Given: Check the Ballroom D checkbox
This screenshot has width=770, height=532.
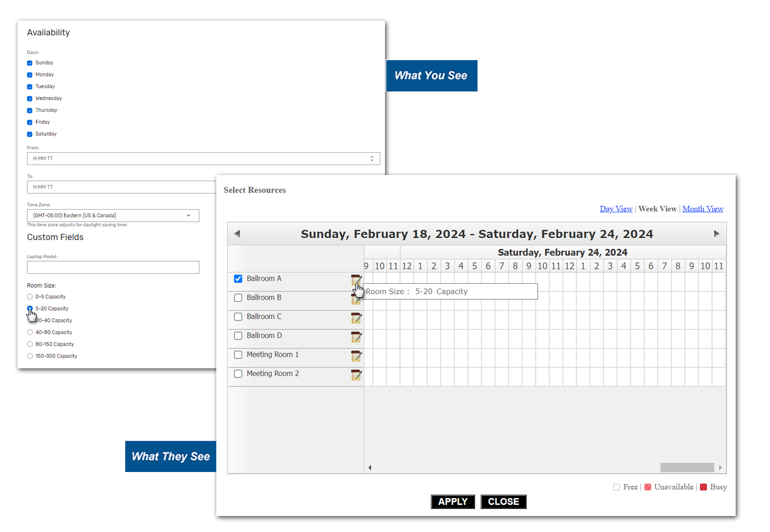Looking at the screenshot, I should coord(238,336).
